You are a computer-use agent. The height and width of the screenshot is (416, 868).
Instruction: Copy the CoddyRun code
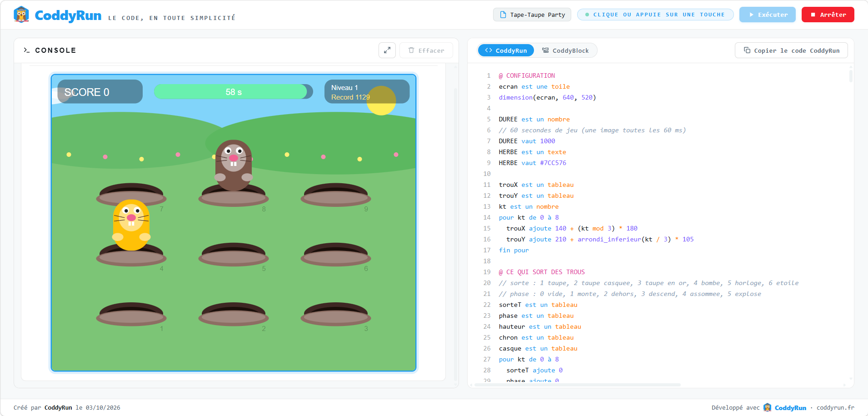(x=791, y=50)
